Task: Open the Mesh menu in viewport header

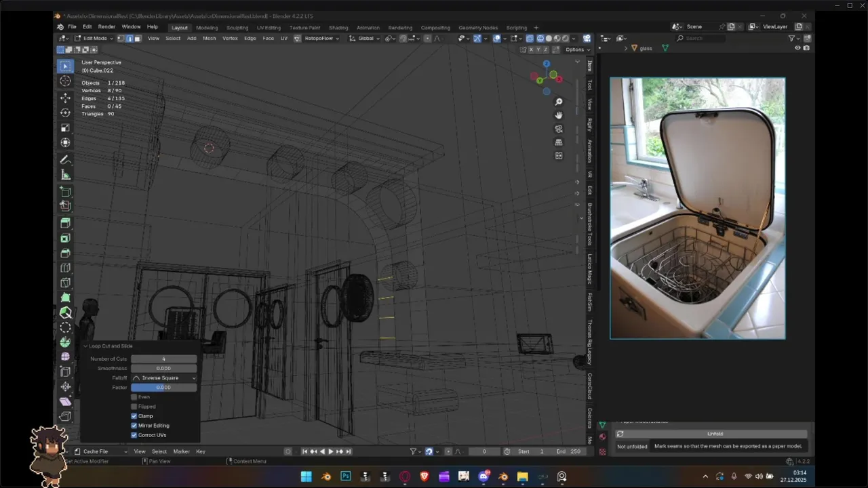Action: pos(210,39)
